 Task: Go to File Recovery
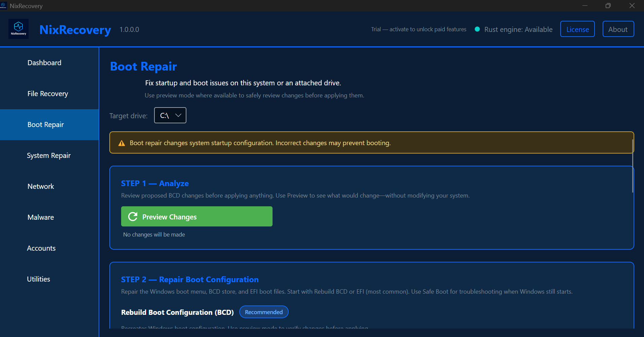tap(49, 94)
